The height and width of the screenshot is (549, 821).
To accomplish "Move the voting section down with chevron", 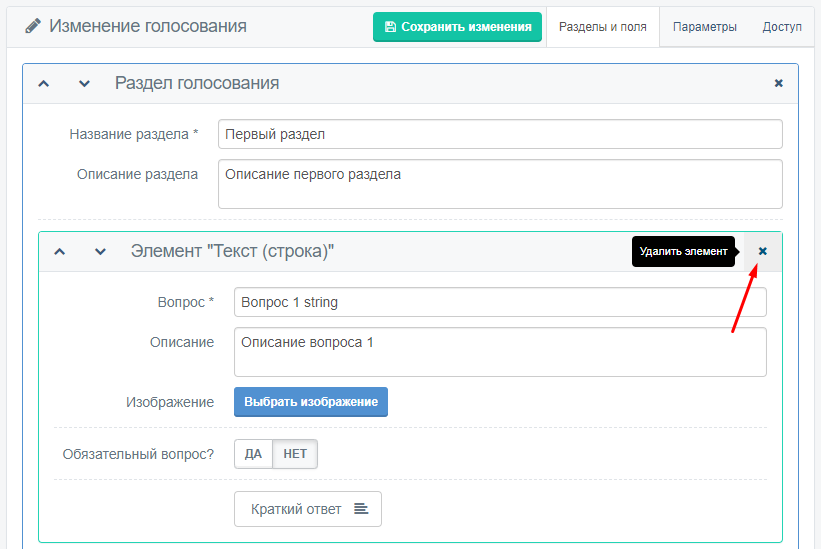I will click(84, 83).
